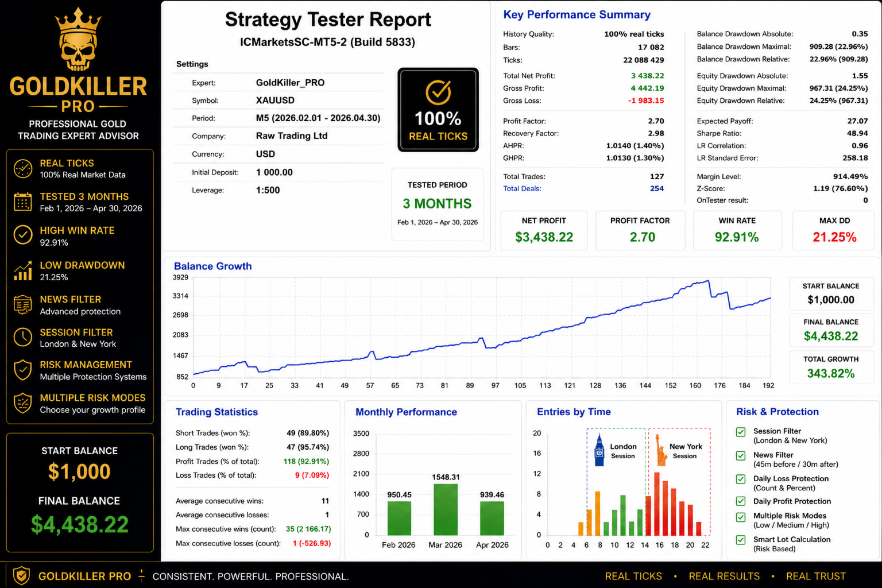Click the Balance Drawdown Maximal value 909.28 (22.96%)
882x588 pixels.
coord(838,47)
